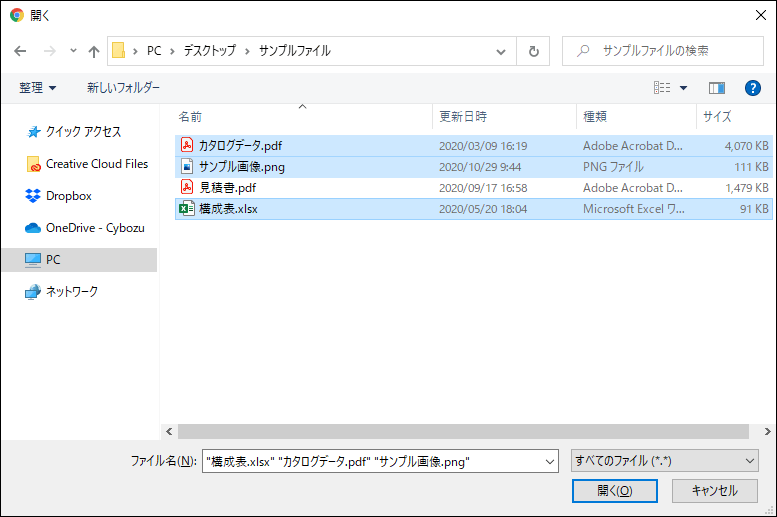Open the help question mark icon
This screenshot has height=517, width=777.
753,88
